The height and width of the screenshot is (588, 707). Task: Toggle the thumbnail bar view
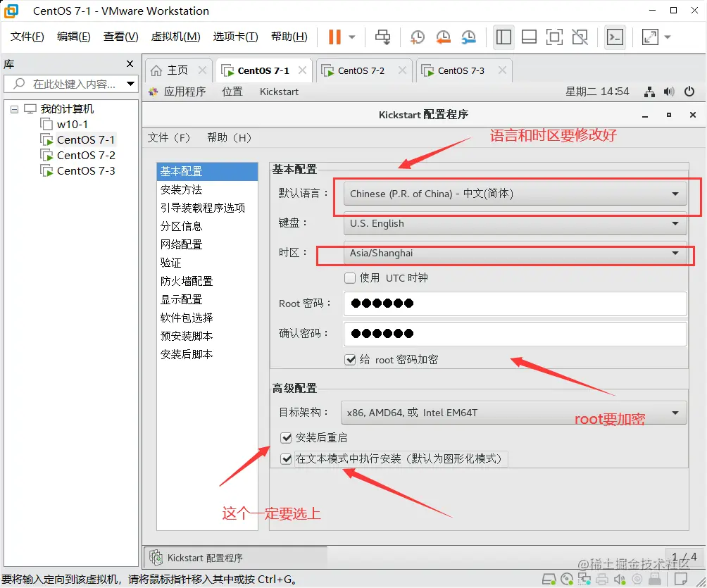[x=529, y=37]
